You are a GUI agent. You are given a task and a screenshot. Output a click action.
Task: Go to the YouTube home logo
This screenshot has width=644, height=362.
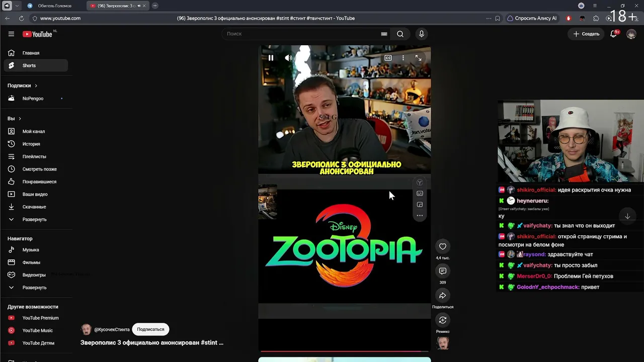coord(37,34)
